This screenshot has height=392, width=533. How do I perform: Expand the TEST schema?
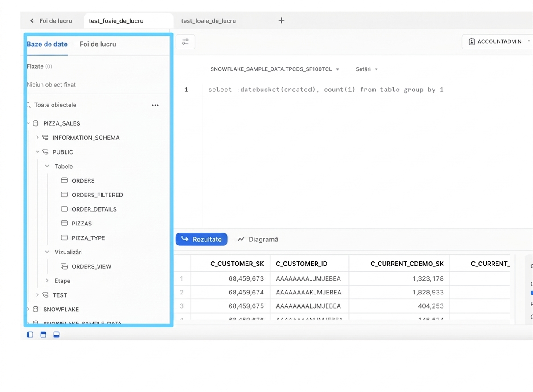(x=37, y=295)
